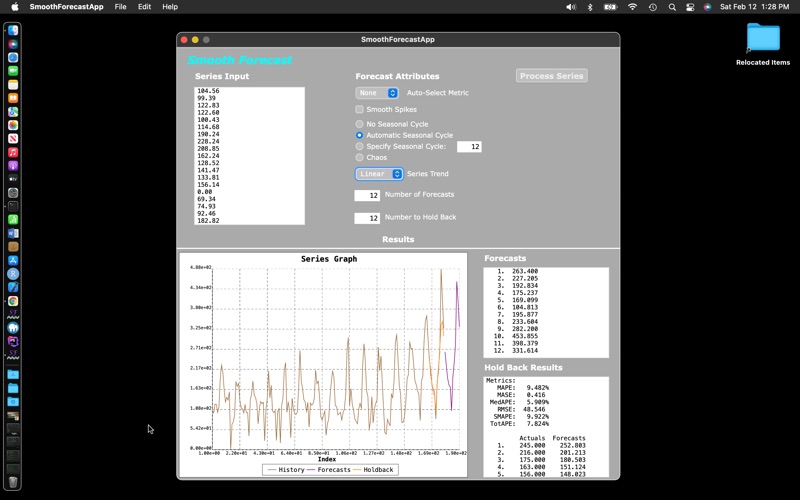Click the Holdback legend entry
Screen dimensions: 800x500
[373, 469]
